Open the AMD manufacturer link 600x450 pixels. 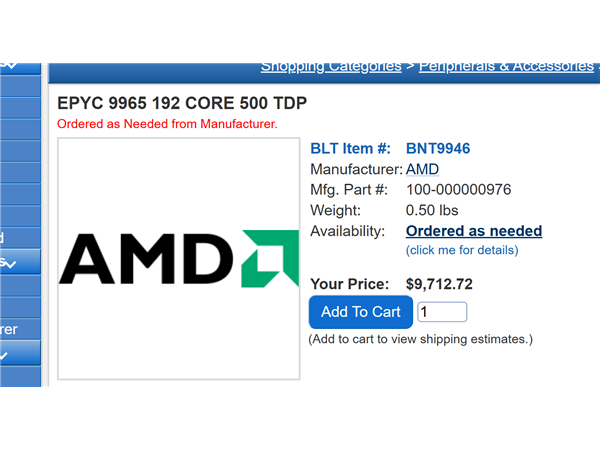(422, 169)
